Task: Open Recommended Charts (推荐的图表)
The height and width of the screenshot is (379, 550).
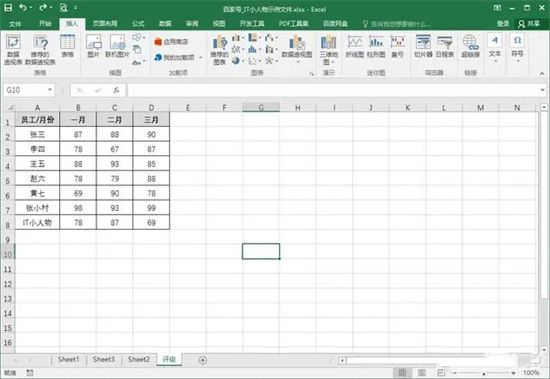Action: click(220, 49)
